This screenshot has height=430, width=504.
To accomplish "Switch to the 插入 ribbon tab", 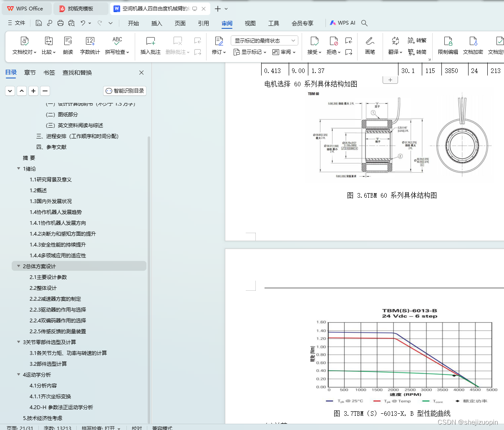I will tap(157, 23).
